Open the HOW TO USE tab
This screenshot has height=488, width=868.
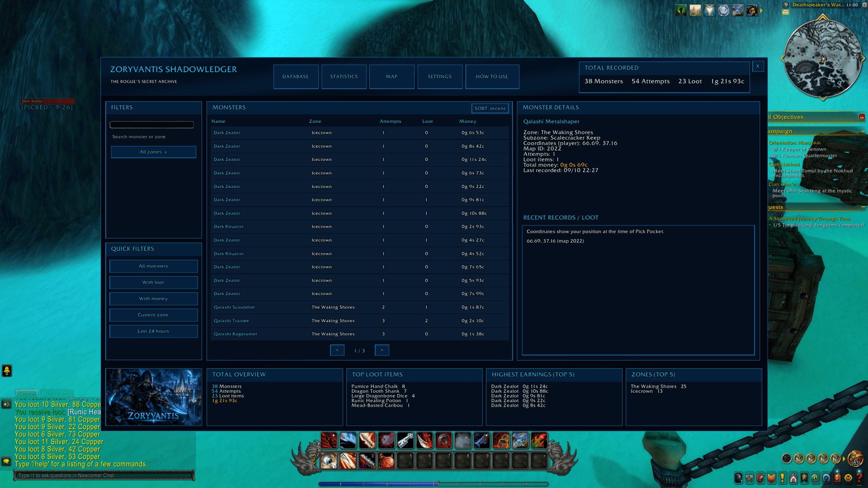(x=492, y=77)
